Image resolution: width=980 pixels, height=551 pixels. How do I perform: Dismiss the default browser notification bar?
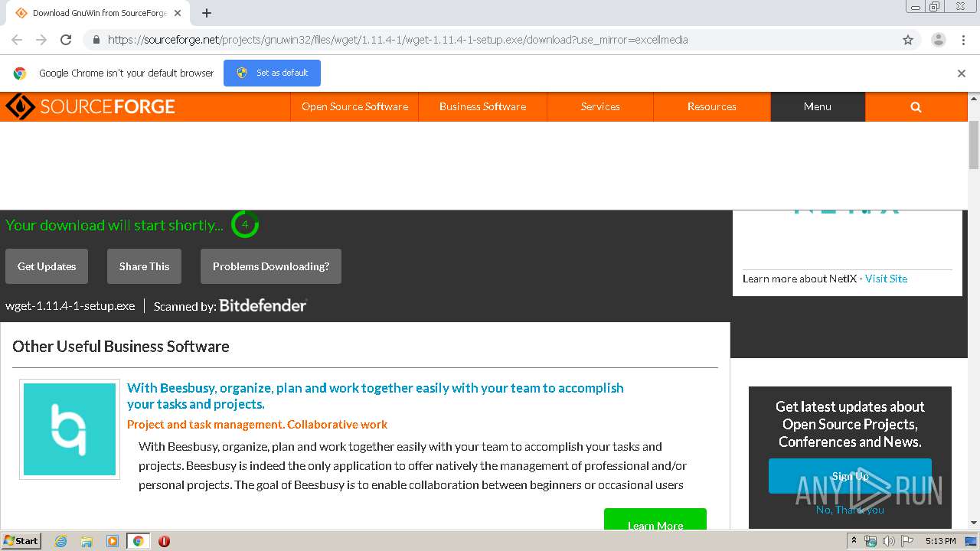click(962, 73)
